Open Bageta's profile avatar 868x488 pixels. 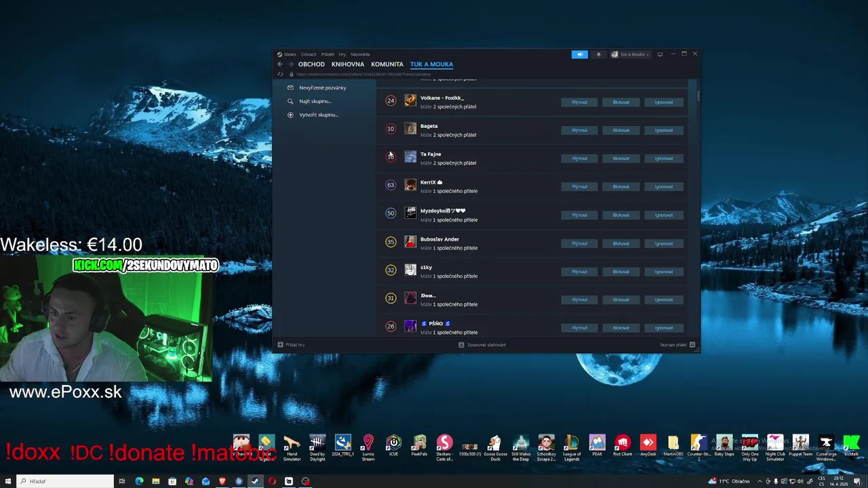(410, 129)
